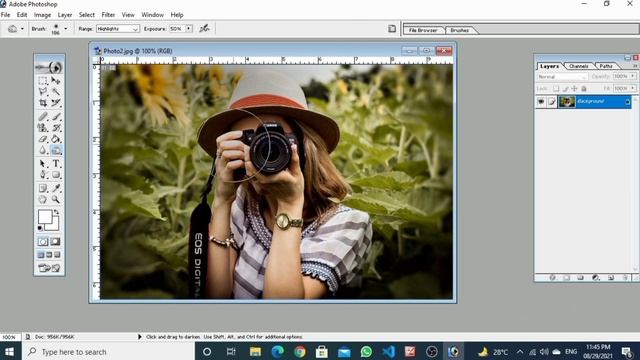The image size is (640, 360).
Task: Switch to the Channels tab
Action: tap(578, 66)
